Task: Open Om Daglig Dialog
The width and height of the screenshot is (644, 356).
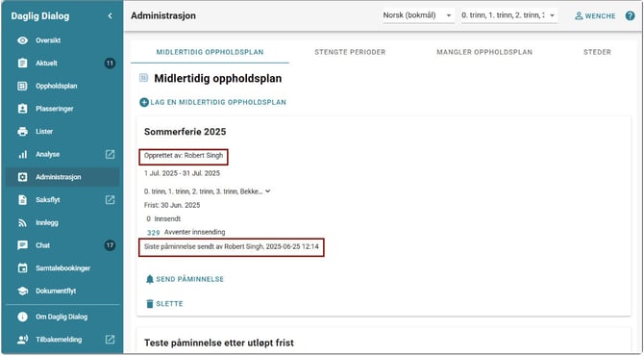Action: click(x=62, y=317)
